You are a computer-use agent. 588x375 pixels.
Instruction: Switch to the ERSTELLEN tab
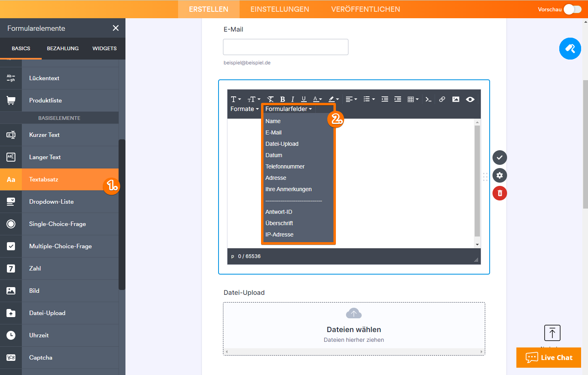click(208, 9)
